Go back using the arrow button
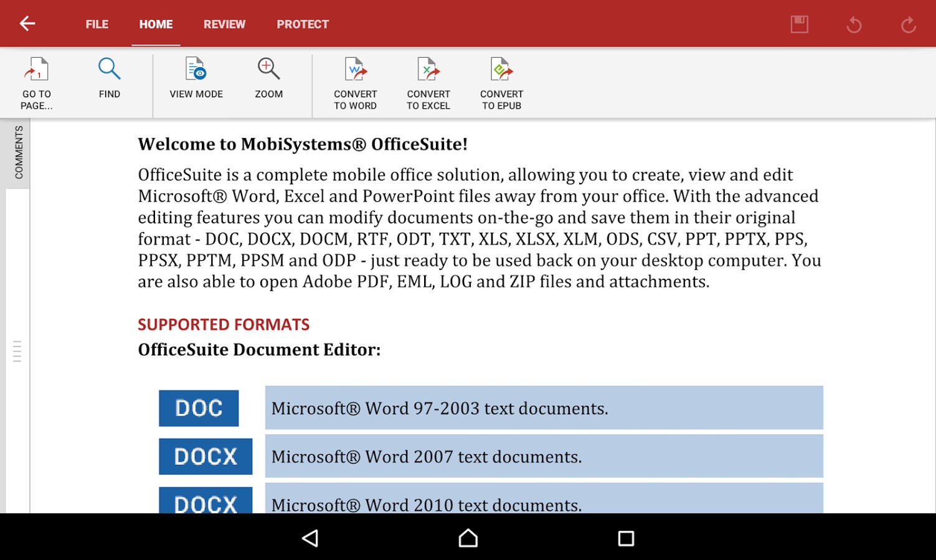 [x=27, y=23]
